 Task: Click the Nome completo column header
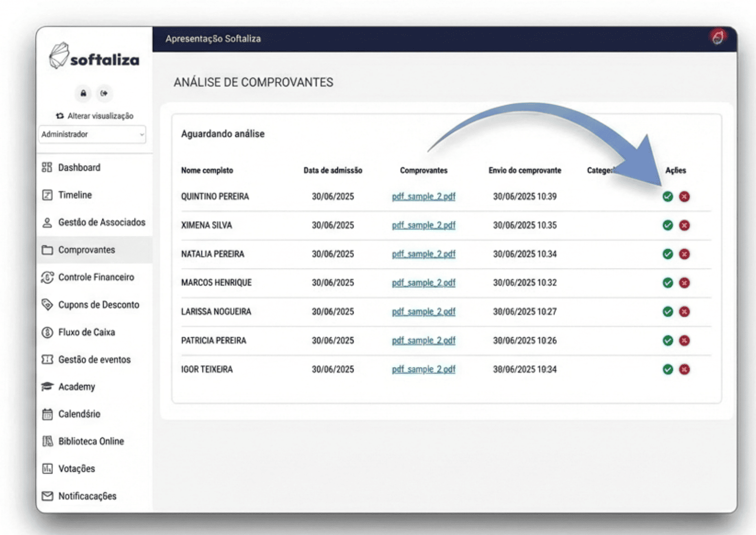pyautogui.click(x=207, y=170)
